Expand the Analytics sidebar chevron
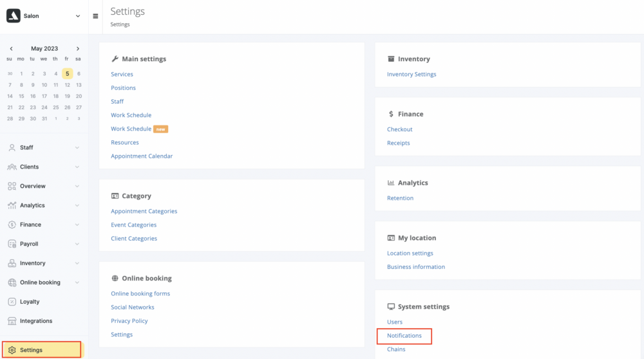 tap(77, 205)
